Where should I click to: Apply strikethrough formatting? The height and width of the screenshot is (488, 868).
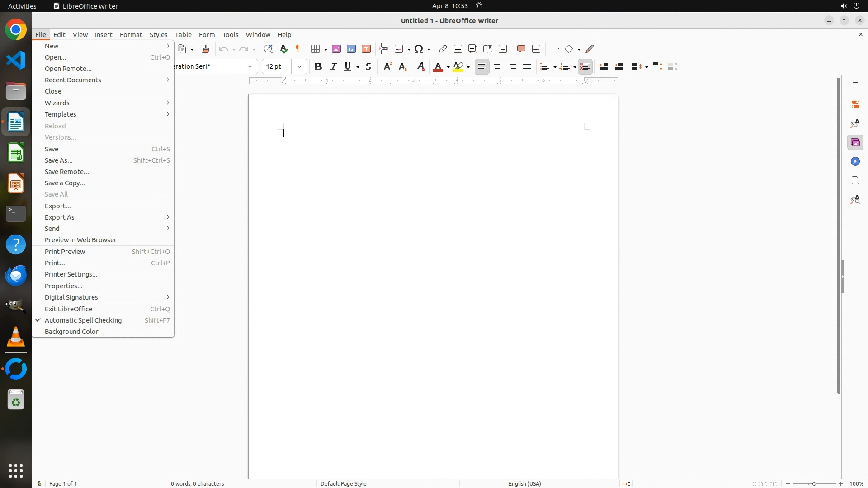[x=368, y=66]
